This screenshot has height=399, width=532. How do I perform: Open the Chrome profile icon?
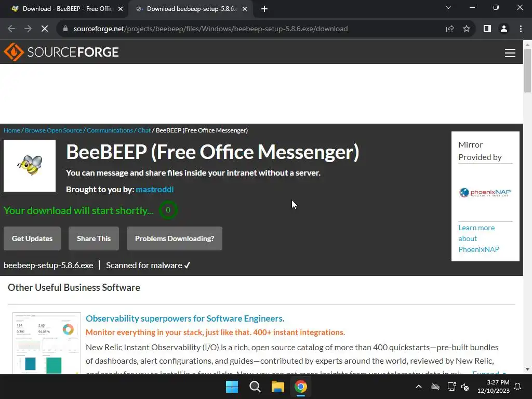pos(504,29)
